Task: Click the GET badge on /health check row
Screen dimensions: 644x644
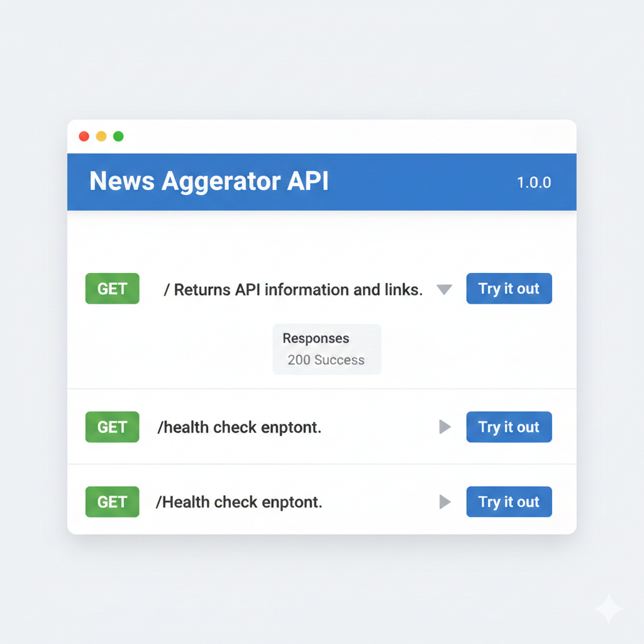Action: (x=112, y=427)
